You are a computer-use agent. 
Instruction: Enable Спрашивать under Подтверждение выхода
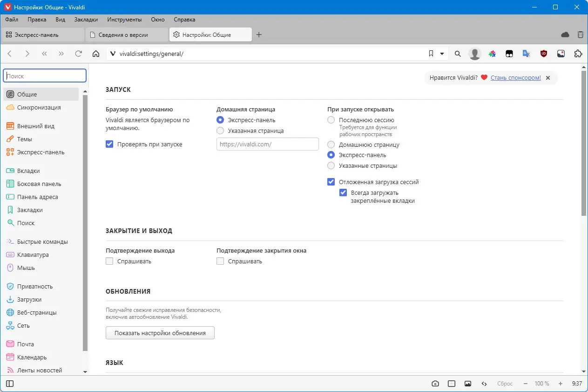pos(109,261)
